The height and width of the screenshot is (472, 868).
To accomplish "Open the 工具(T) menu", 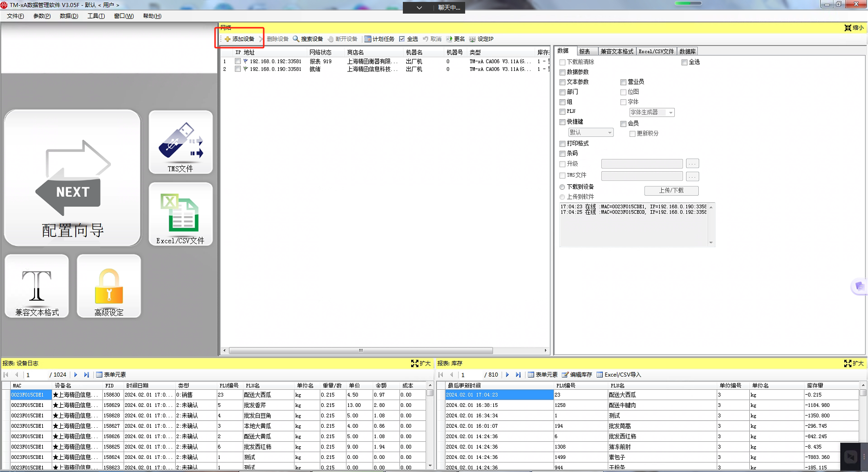I will [96, 16].
